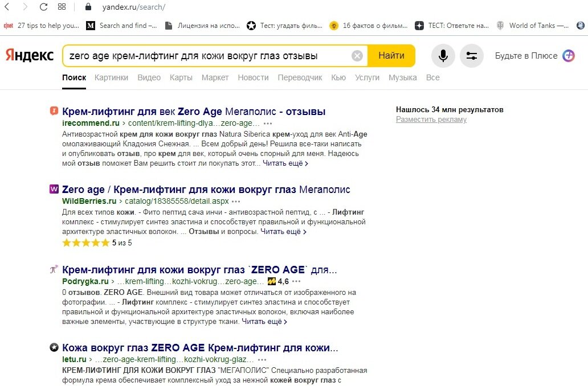
Task: Click the WildBerries.ru domain link
Action: tap(89, 201)
